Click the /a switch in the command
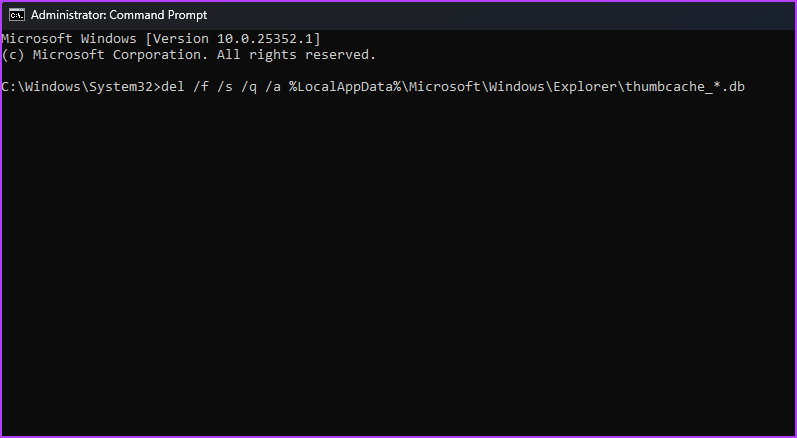Image resolution: width=797 pixels, height=438 pixels. pyautogui.click(x=272, y=87)
